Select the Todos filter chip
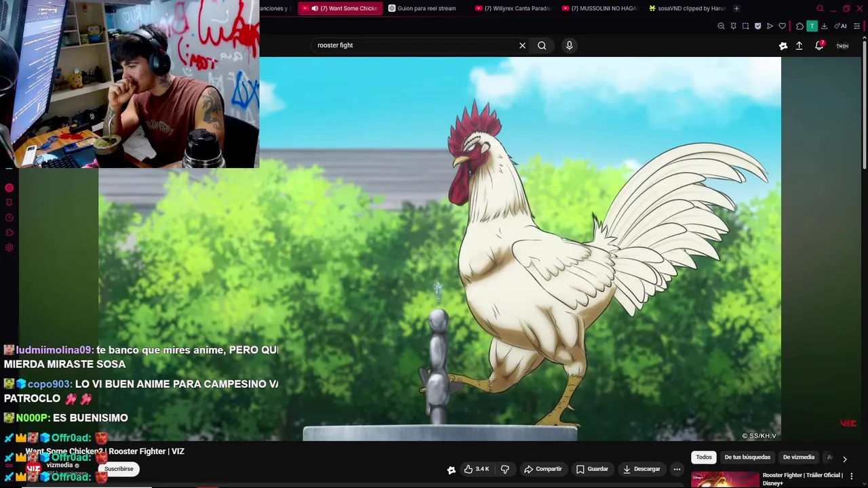The height and width of the screenshot is (488, 868). [x=704, y=457]
